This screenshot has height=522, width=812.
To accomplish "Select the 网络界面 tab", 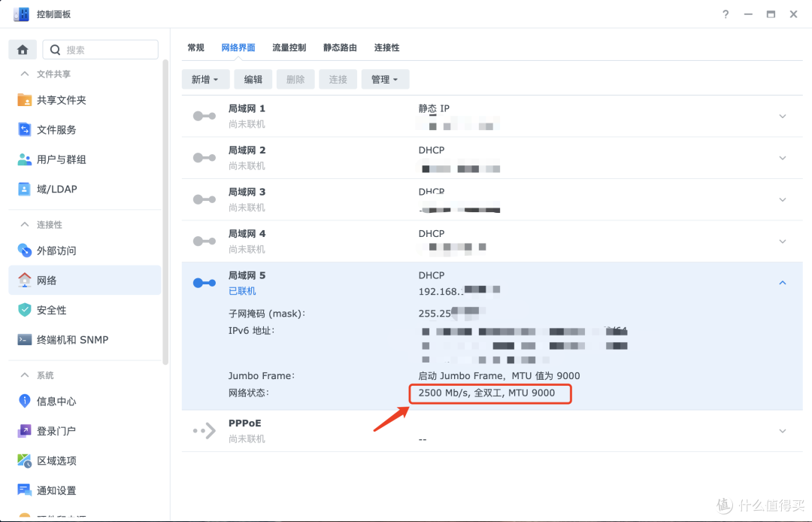I will coord(238,47).
